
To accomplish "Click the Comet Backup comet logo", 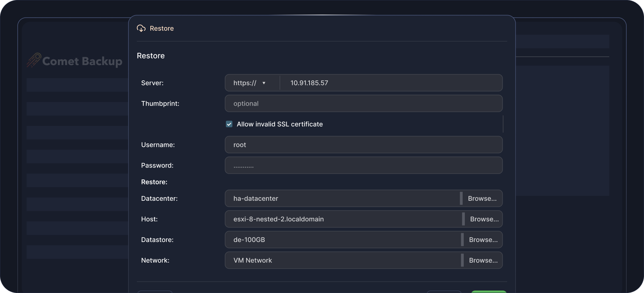I will [x=34, y=60].
